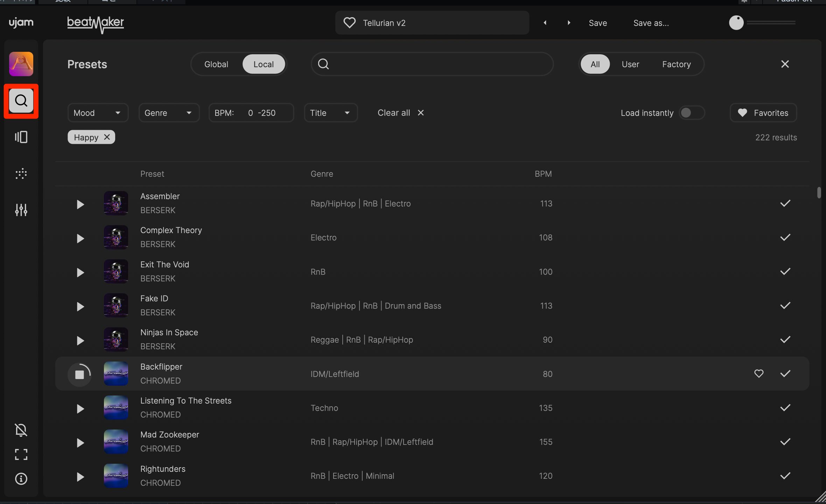
Task: Select the Mad Zookeeper preset name
Action: point(169,435)
